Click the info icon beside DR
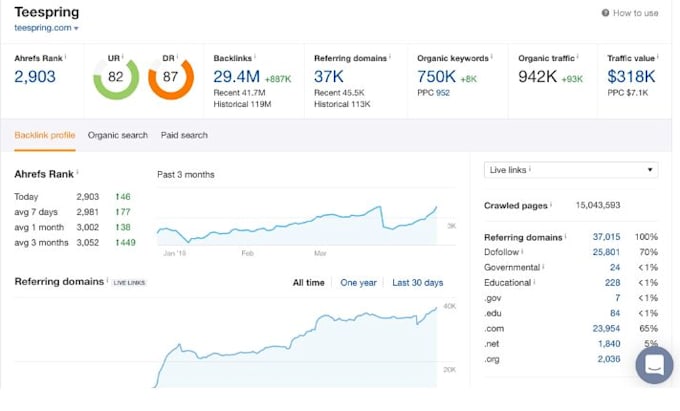 pos(177,56)
